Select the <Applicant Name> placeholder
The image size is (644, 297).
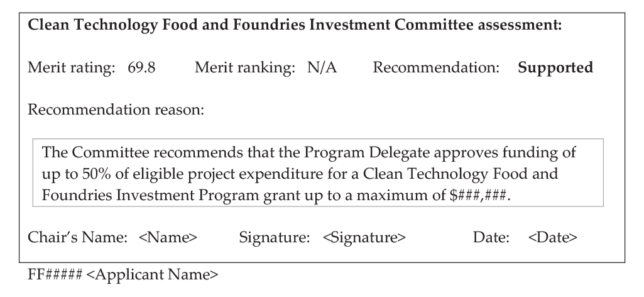(x=153, y=275)
